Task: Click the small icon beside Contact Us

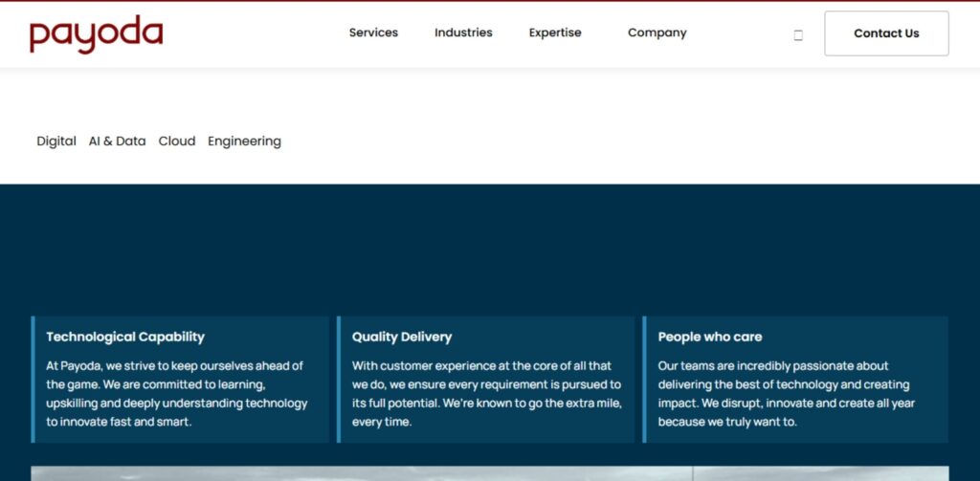Action: click(798, 35)
